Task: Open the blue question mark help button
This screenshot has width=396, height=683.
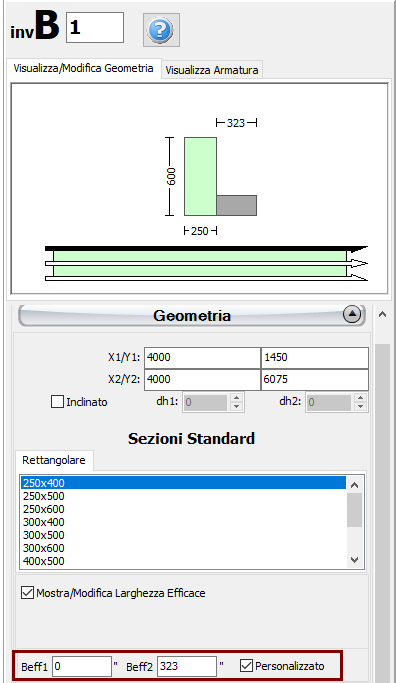Action: click(x=161, y=30)
